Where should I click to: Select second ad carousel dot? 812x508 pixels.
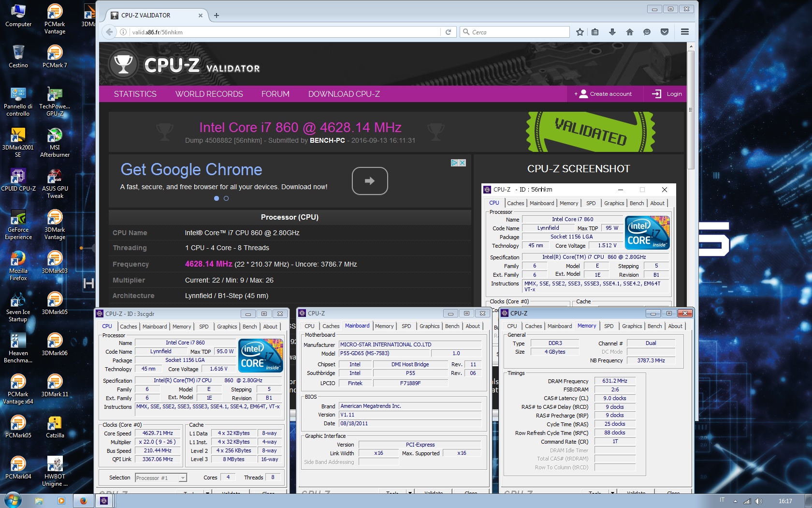pos(226,198)
